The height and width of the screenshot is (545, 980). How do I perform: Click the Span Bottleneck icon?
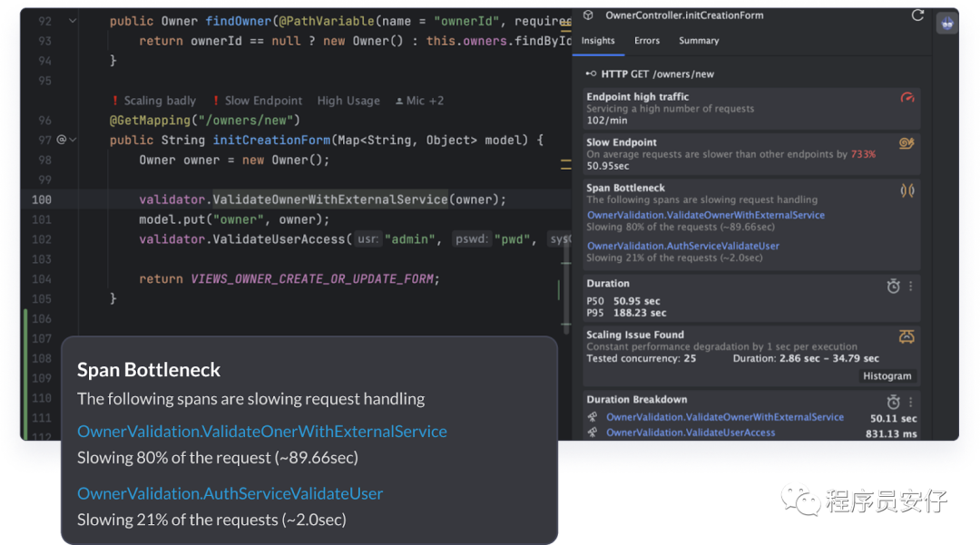[906, 190]
